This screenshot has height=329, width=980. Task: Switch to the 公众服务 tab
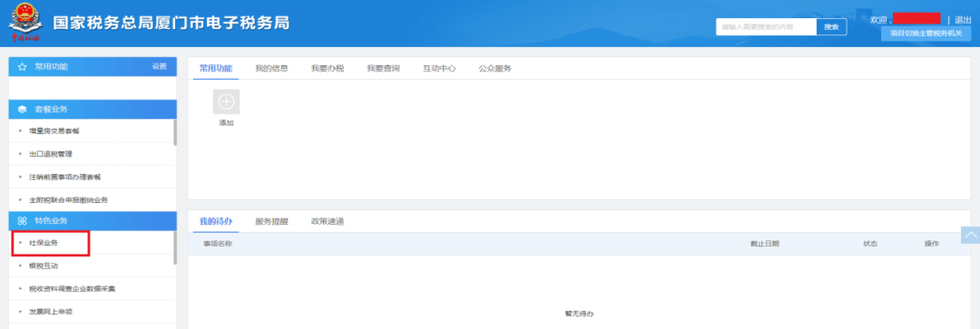point(495,69)
